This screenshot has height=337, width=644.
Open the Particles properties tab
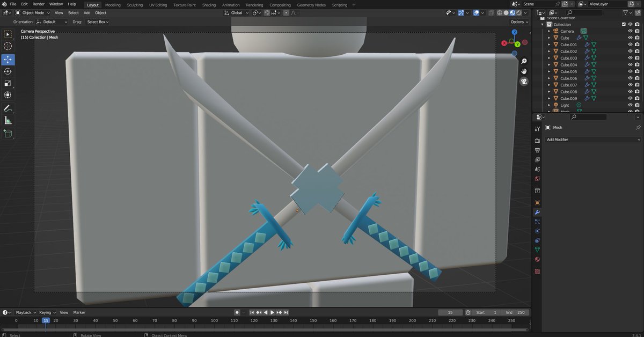coord(537,222)
